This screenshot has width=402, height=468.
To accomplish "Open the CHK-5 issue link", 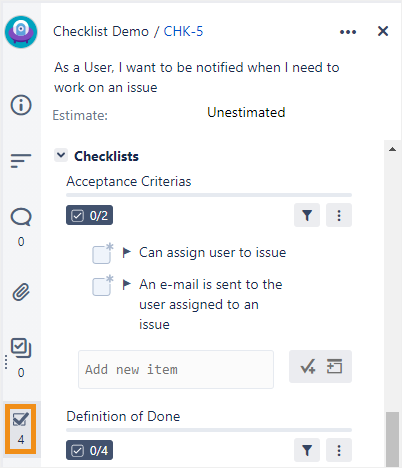I will click(x=183, y=31).
